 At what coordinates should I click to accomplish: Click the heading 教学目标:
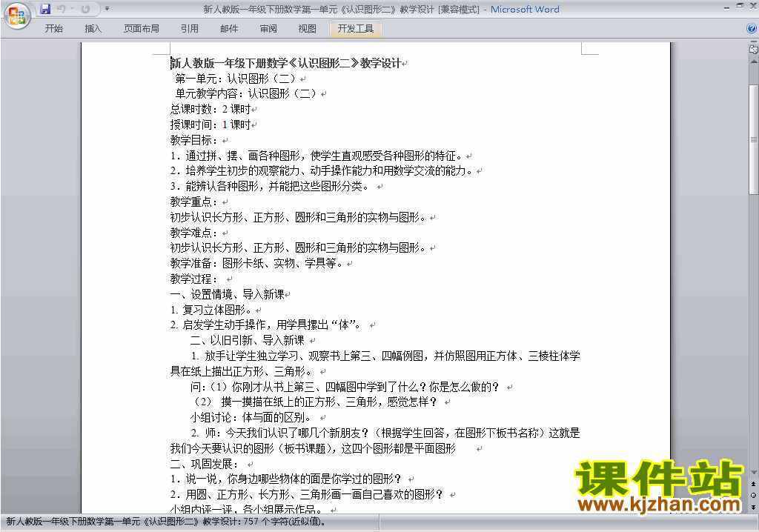(193, 140)
